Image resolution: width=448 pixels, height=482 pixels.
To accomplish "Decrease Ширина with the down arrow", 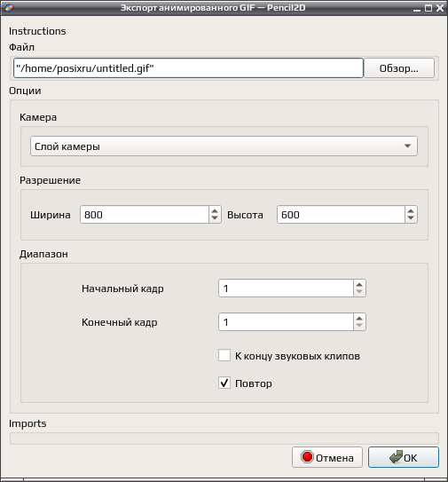I will coord(215,218).
